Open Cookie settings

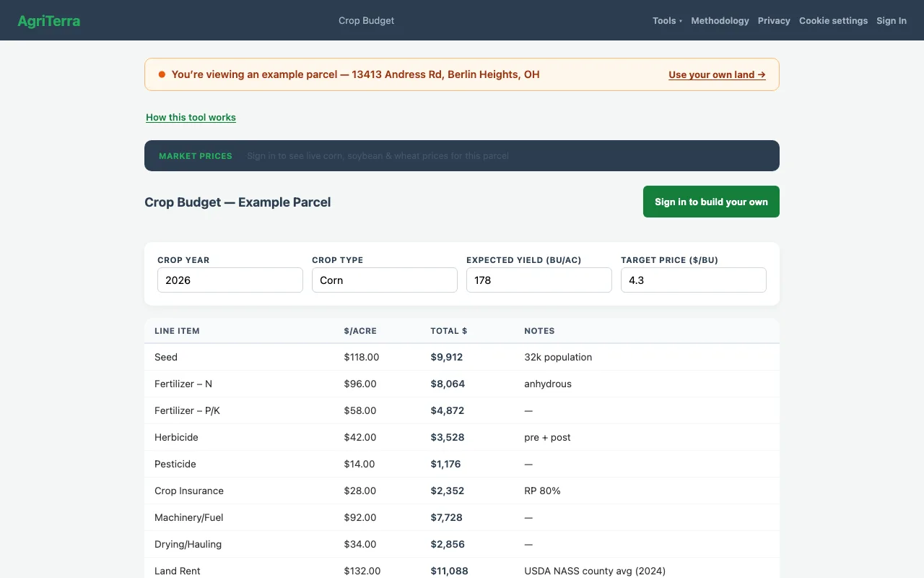[x=833, y=21]
